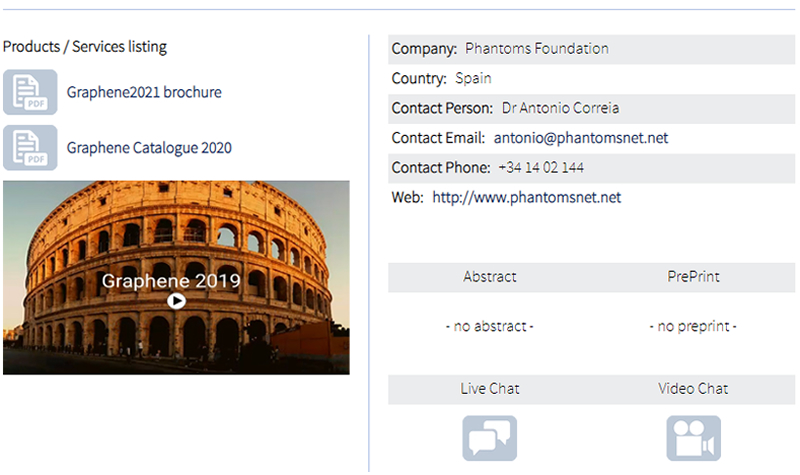Click the Live Chat label
The image size is (800, 475).
coord(490,389)
